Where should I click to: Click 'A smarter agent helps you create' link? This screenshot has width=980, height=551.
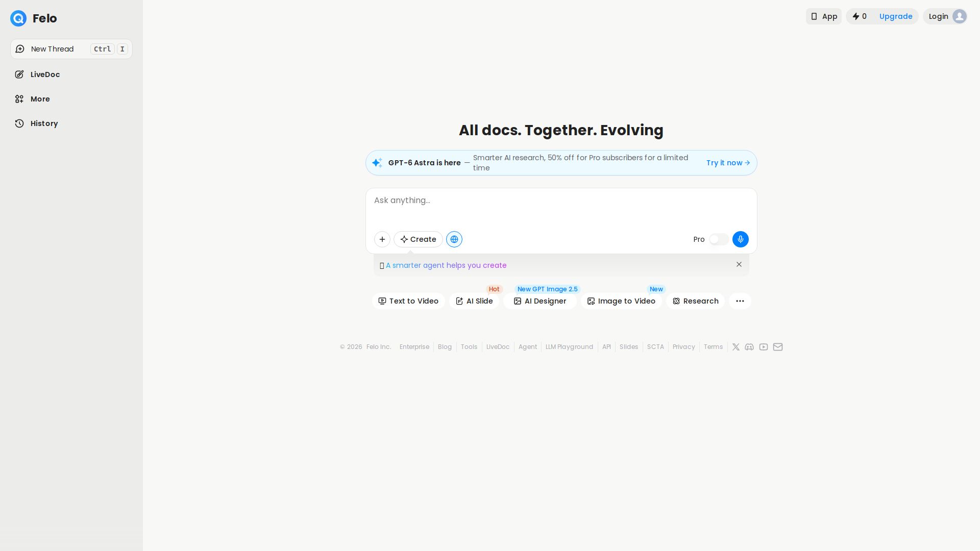tap(446, 265)
